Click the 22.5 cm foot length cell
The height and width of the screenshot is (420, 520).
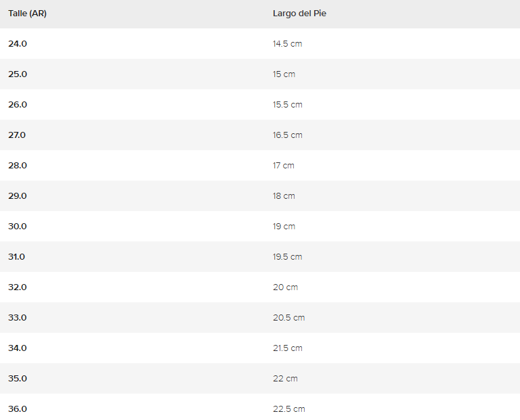[x=288, y=409]
